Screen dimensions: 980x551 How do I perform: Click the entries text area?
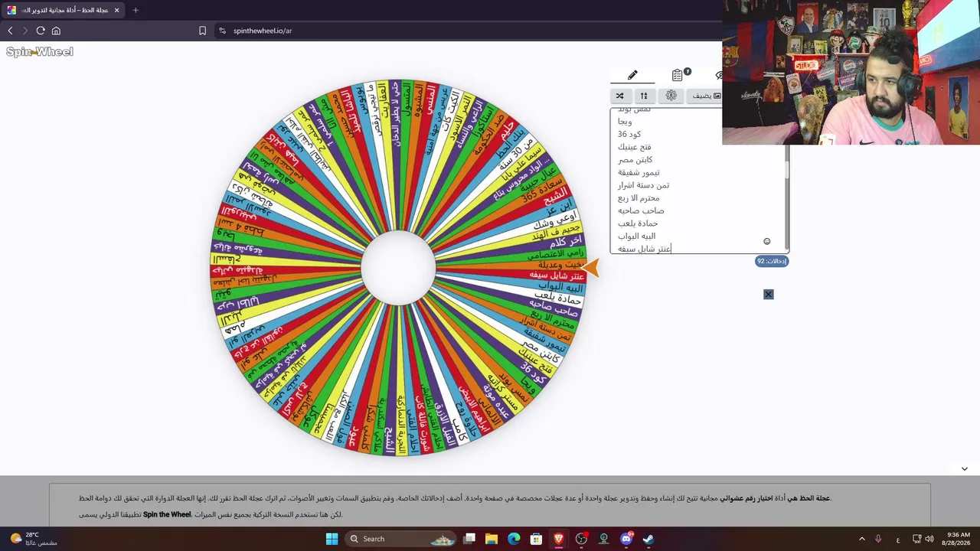pos(697,181)
